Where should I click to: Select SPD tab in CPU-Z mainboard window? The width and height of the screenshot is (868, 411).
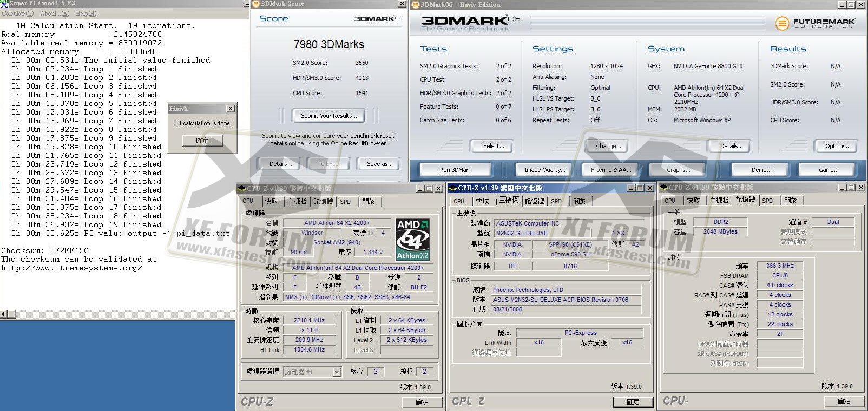556,201
